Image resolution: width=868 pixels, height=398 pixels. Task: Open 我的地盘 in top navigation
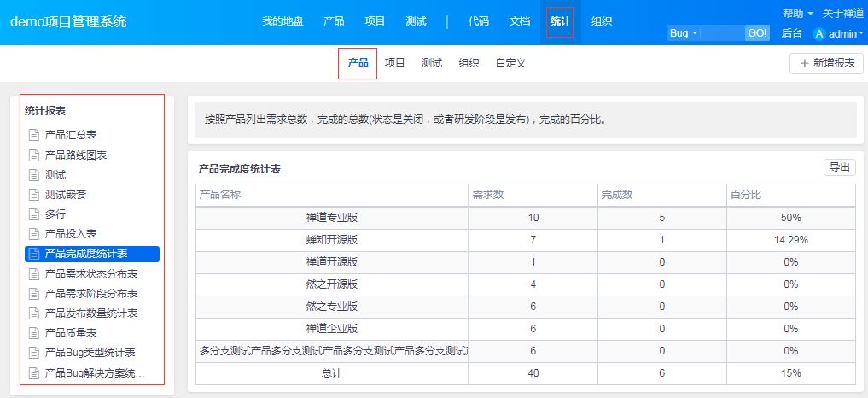tap(283, 21)
